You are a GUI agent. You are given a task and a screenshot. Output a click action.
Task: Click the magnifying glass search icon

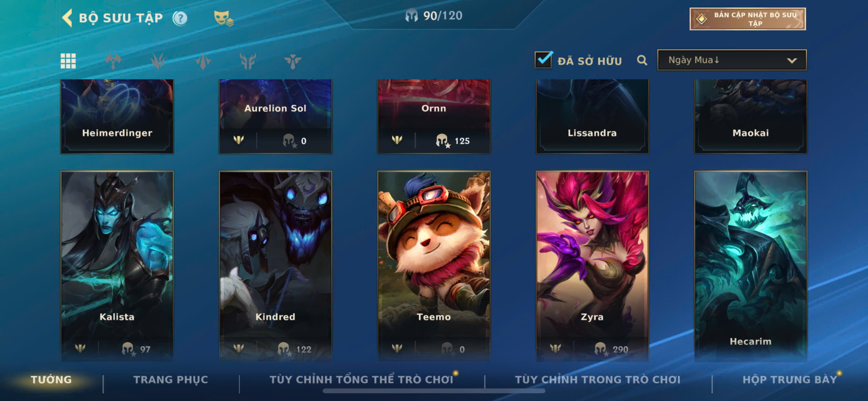point(642,60)
